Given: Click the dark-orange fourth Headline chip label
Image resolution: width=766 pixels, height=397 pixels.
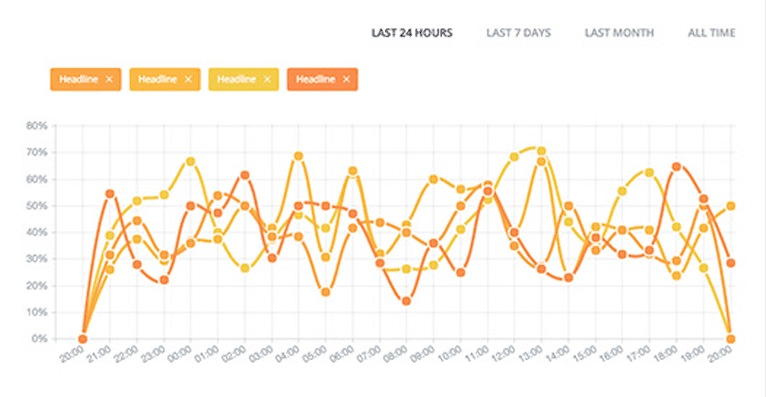Looking at the screenshot, I should point(316,79).
